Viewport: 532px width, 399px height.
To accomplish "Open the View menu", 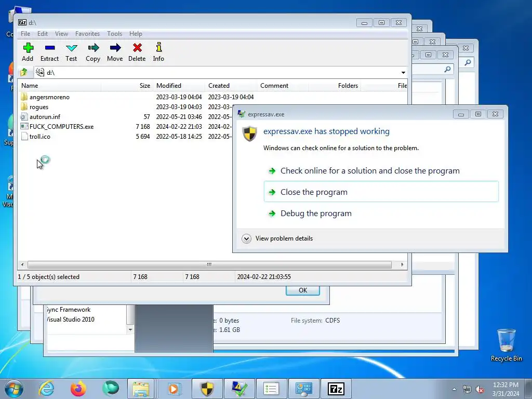I will (61, 34).
